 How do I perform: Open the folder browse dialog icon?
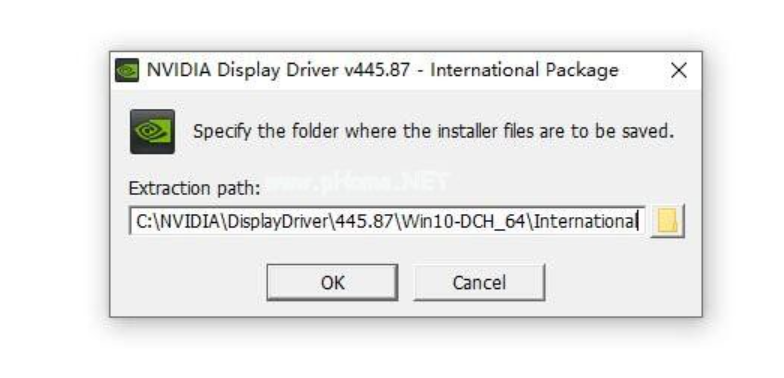[668, 220]
